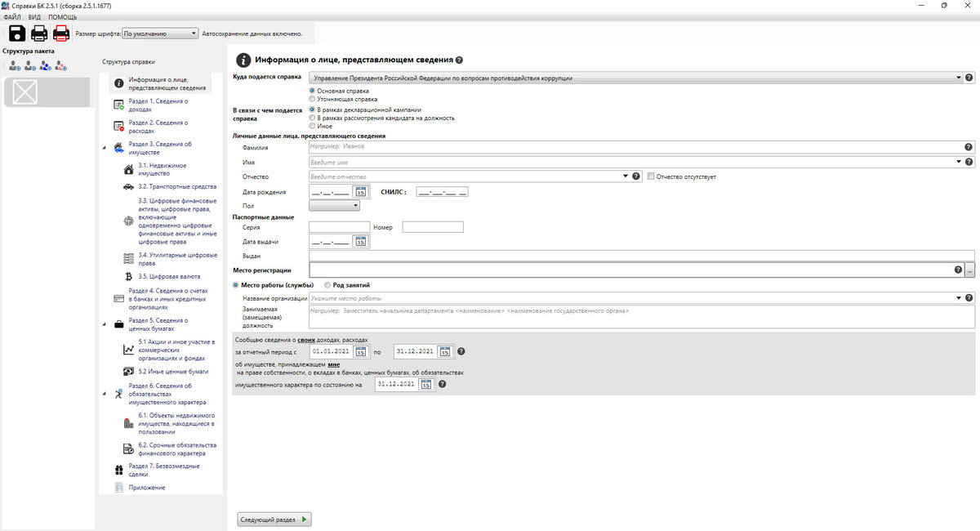The width and height of the screenshot is (980, 531).
Task: Click the car icon for Транспортные средства
Action: (x=128, y=187)
